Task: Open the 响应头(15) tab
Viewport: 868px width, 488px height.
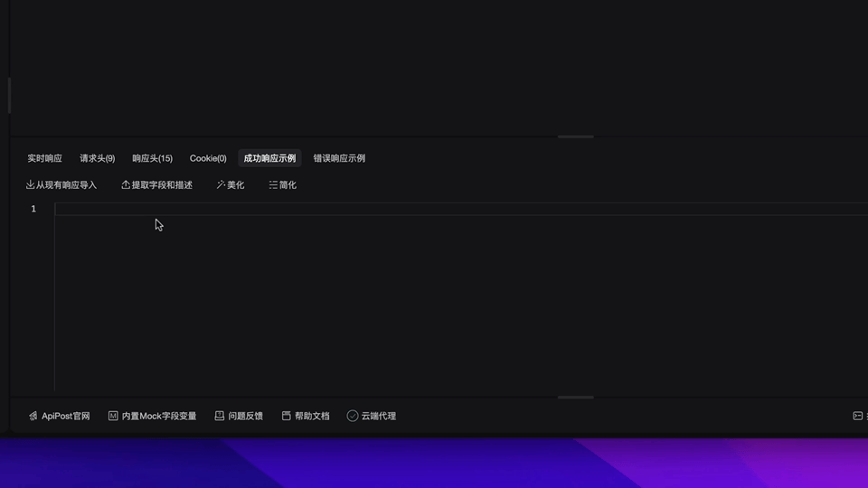Action: click(152, 158)
